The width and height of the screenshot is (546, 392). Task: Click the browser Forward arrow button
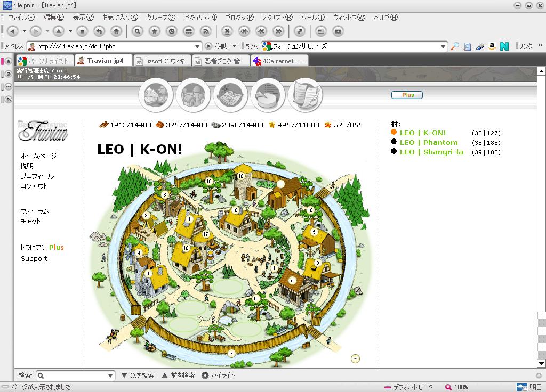tap(36, 31)
